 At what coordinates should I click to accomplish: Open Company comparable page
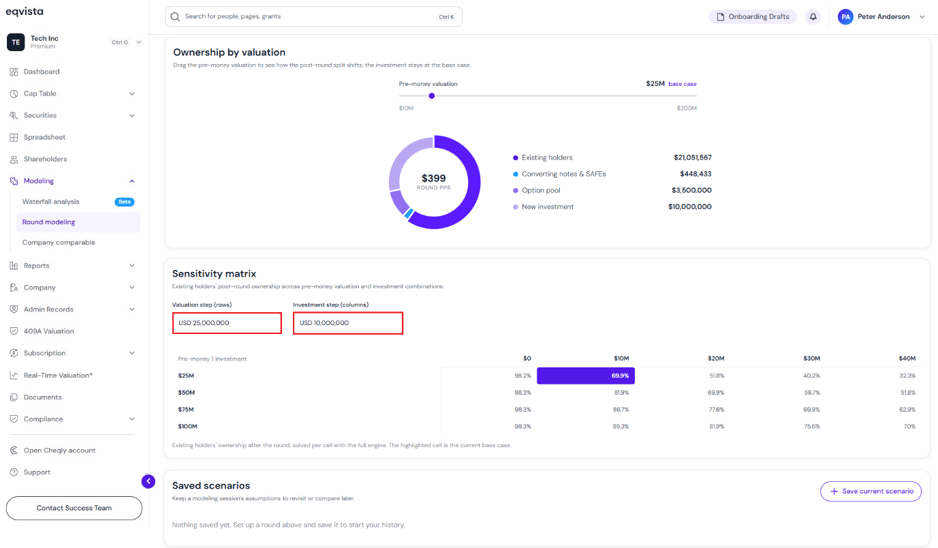[x=59, y=243]
